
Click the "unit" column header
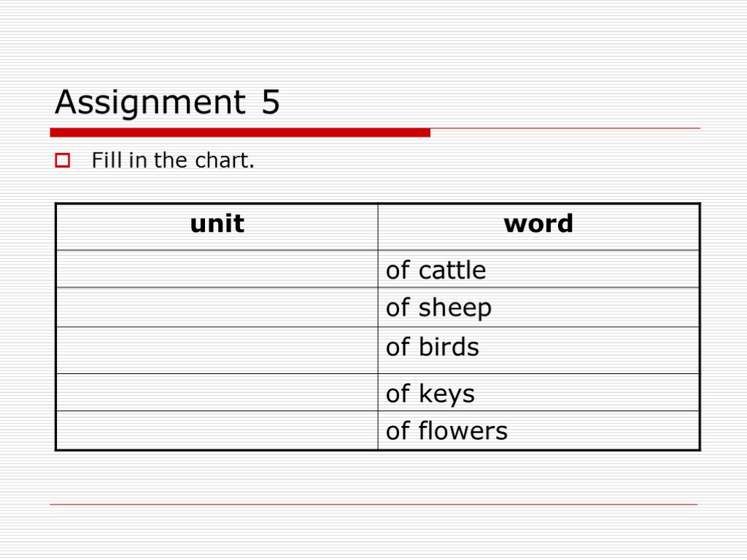(217, 224)
